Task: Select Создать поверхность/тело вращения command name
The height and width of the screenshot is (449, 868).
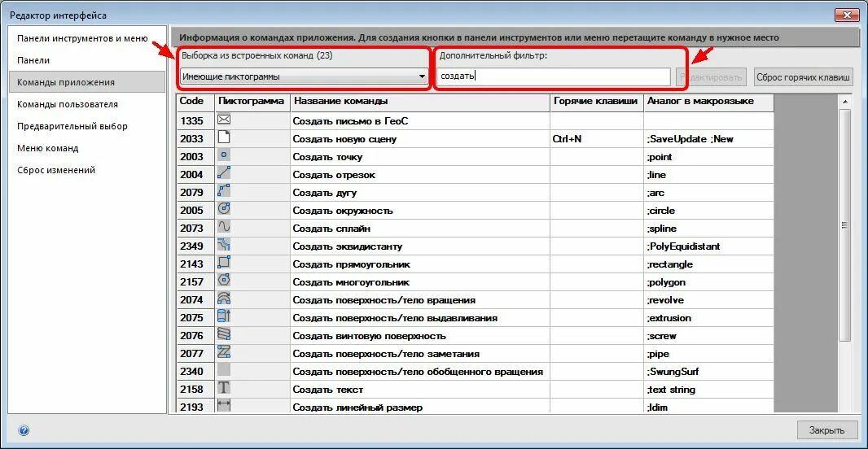Action: pos(384,300)
